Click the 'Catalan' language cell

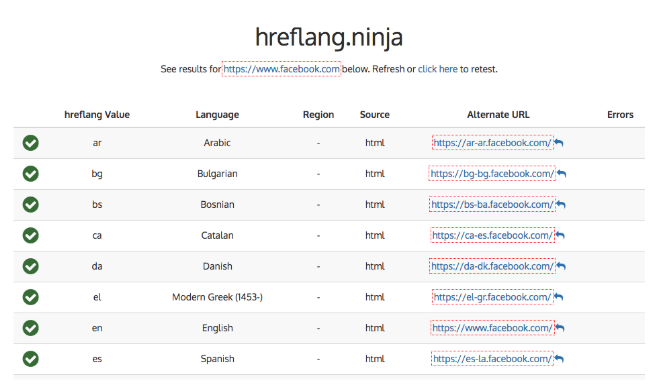coord(217,235)
